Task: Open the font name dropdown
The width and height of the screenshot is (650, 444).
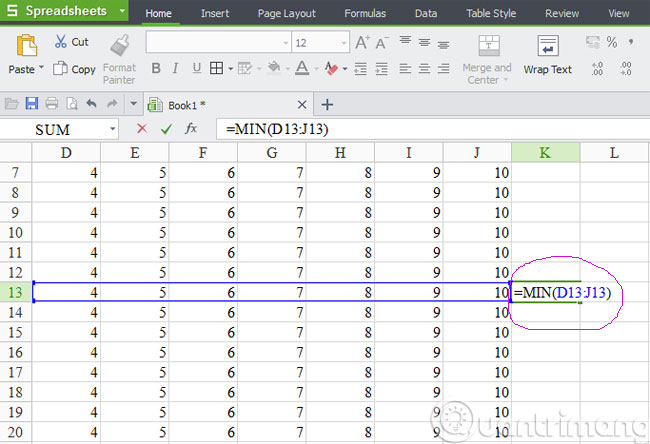Action: [286, 43]
